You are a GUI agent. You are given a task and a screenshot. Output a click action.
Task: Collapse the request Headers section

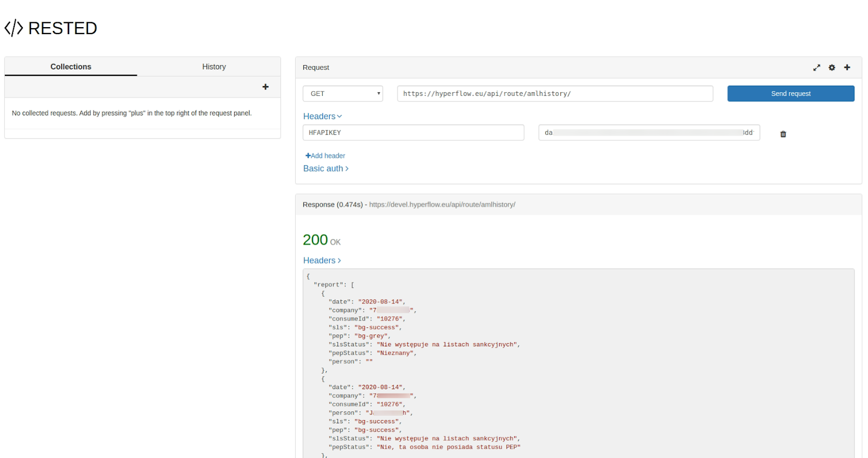click(322, 116)
